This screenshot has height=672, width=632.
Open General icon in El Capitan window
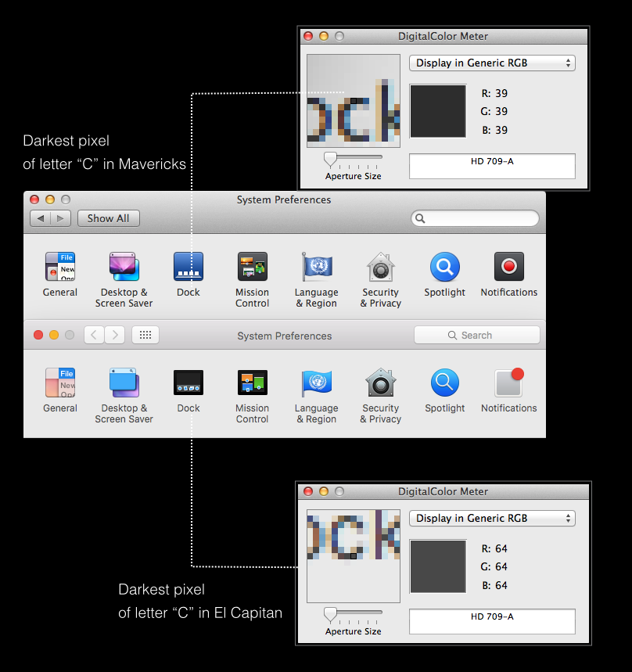click(x=60, y=383)
